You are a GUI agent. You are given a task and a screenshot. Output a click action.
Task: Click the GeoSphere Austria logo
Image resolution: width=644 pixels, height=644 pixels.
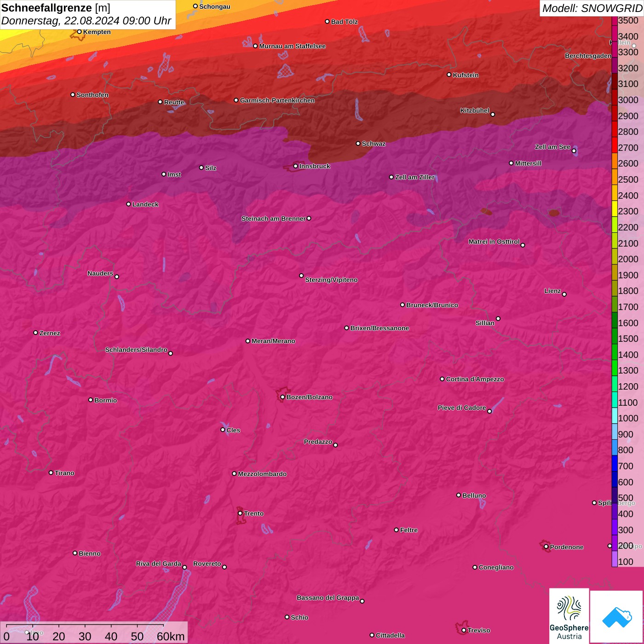tap(569, 615)
